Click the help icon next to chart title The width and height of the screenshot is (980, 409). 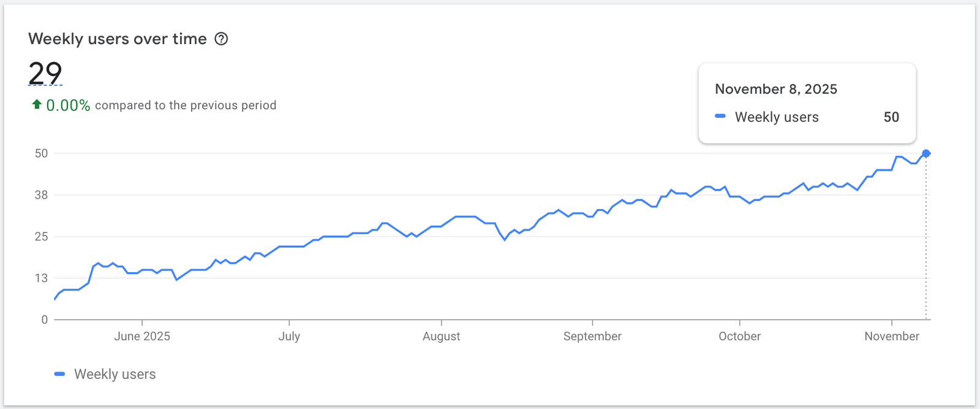[x=222, y=39]
